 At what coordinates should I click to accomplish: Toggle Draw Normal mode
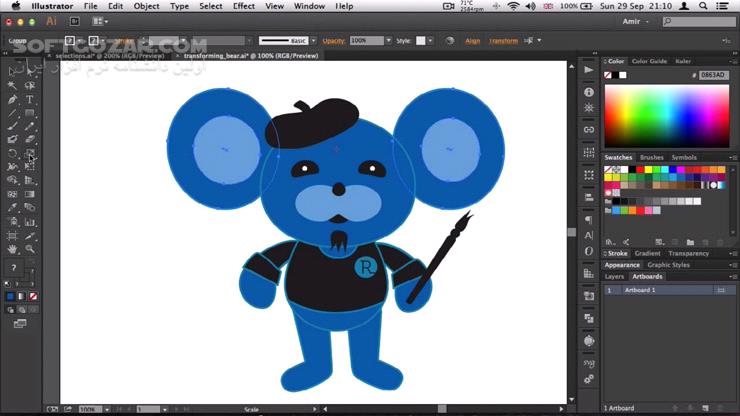(10, 310)
